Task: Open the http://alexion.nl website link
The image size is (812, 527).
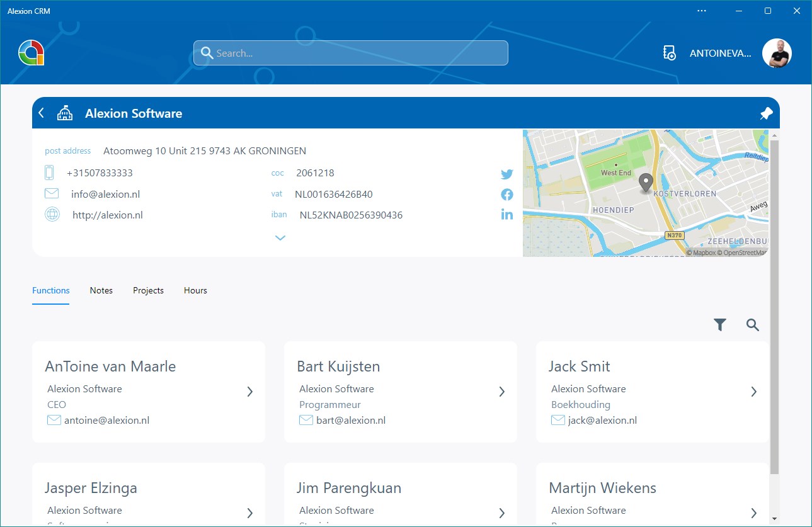Action: point(108,215)
